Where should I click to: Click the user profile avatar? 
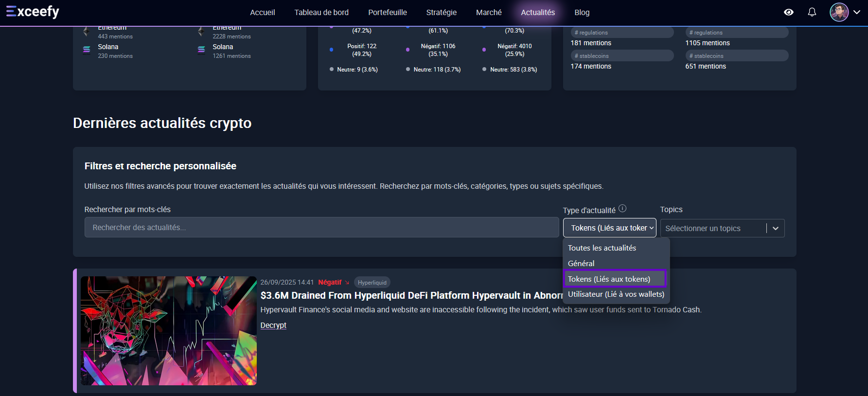(839, 12)
